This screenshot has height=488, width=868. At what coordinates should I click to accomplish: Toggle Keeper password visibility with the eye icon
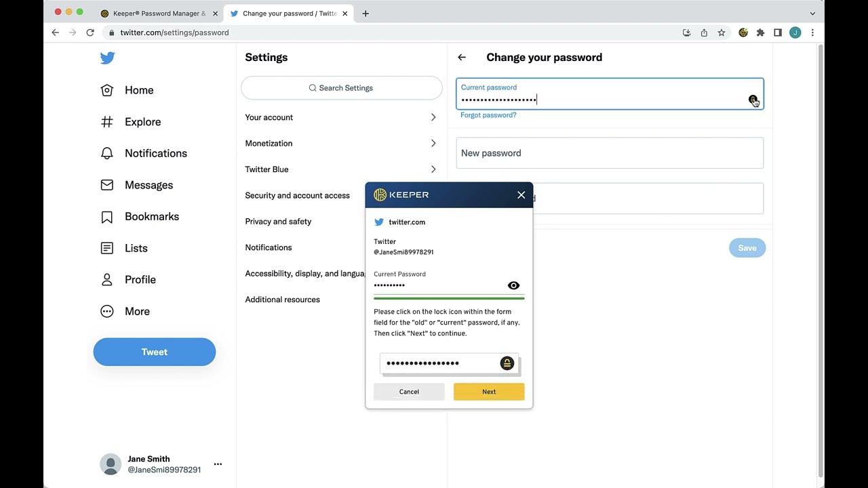tap(513, 285)
